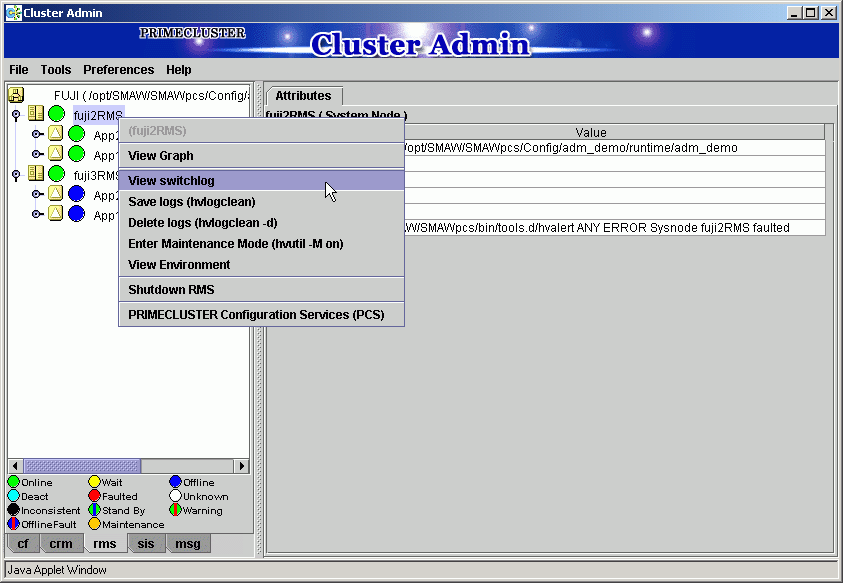Open PRIMECLUSTER Configuration Services (PCS) entry
Screen dimensions: 843x583
tap(261, 315)
